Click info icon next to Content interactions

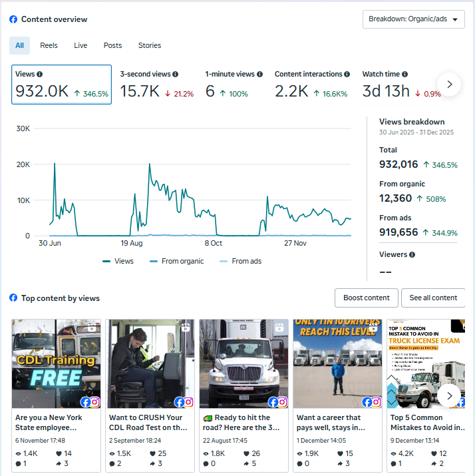click(347, 74)
